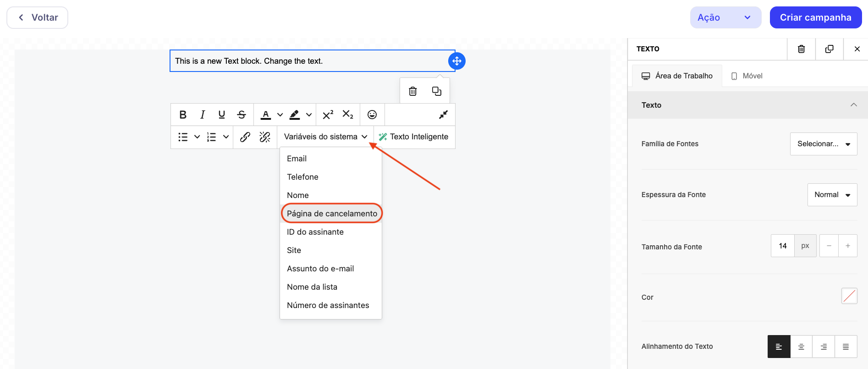Select Página de cancelamento variable
The image size is (868, 369).
(x=331, y=214)
